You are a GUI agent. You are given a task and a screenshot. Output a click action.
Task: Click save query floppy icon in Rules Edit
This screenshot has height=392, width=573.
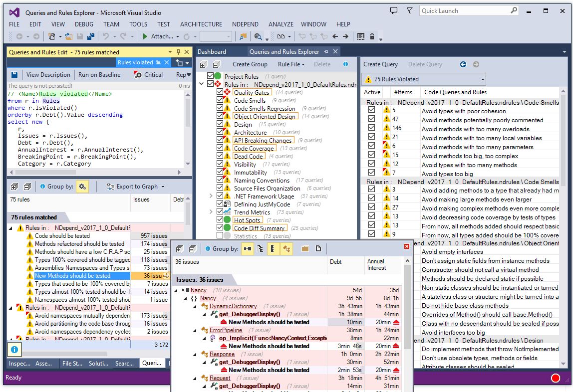14,75
